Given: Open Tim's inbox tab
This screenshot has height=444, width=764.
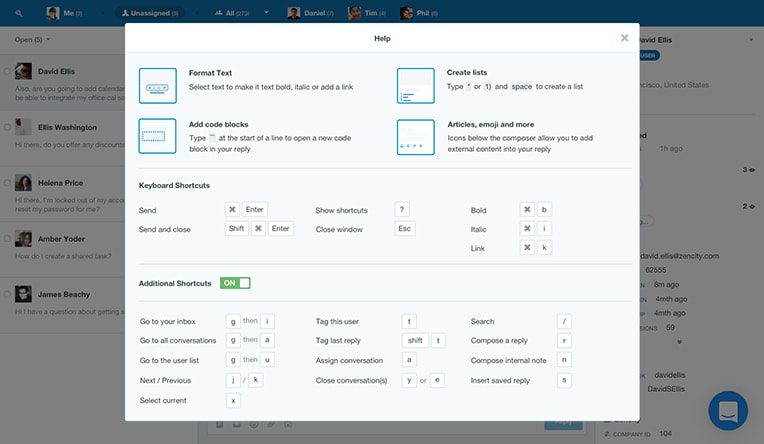Looking at the screenshot, I should [x=367, y=13].
